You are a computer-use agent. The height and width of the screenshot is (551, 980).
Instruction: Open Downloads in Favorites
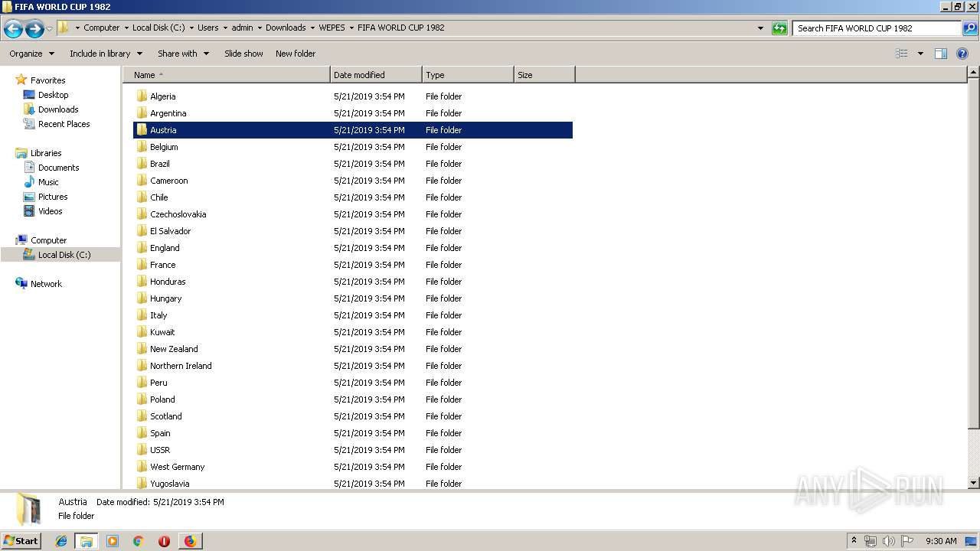pos(58,109)
